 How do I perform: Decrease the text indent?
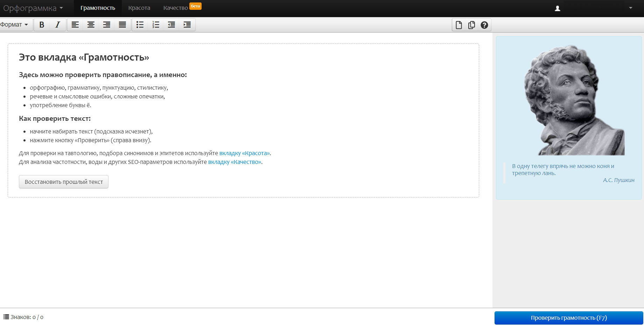171,25
